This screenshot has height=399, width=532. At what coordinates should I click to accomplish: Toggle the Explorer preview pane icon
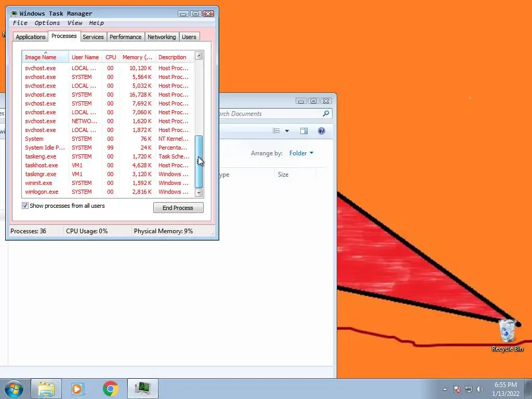[303, 131]
